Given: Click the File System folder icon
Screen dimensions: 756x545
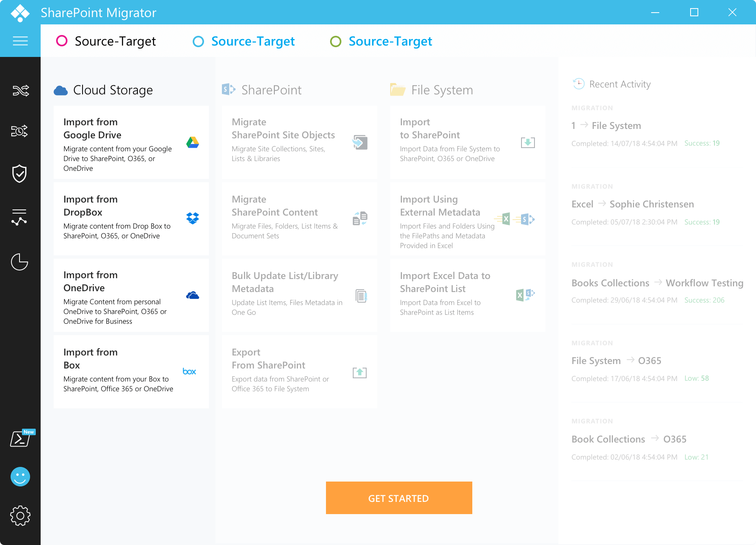Looking at the screenshot, I should 398,89.
